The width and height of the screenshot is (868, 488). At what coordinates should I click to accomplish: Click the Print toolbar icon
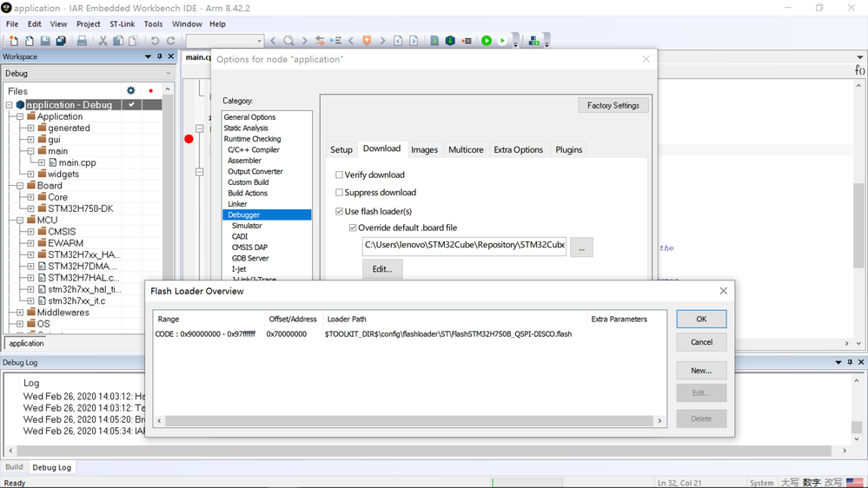pyautogui.click(x=82, y=41)
